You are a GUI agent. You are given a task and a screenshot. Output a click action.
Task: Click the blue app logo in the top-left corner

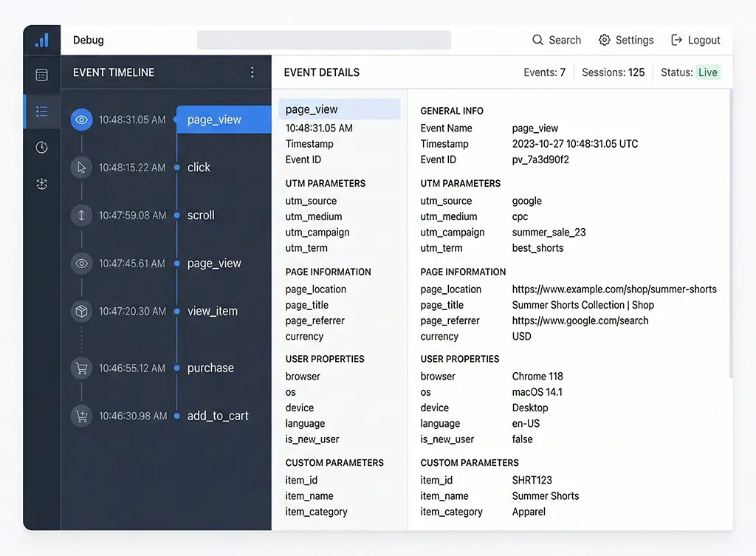tap(41, 40)
